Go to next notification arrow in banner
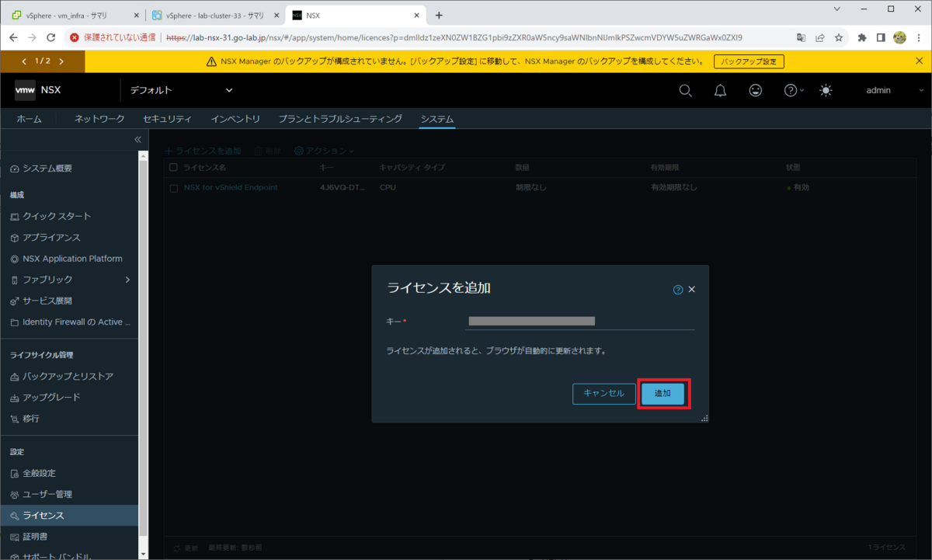Viewport: 932px width, 560px height. (61, 61)
